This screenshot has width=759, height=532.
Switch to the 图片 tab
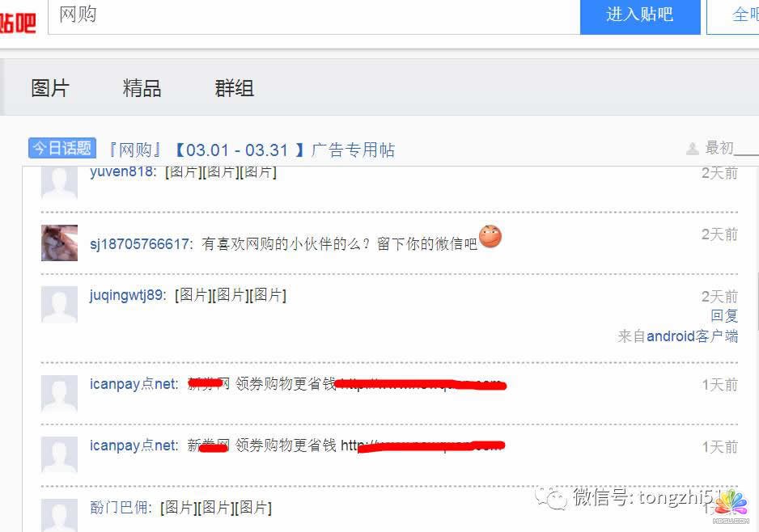pos(50,88)
